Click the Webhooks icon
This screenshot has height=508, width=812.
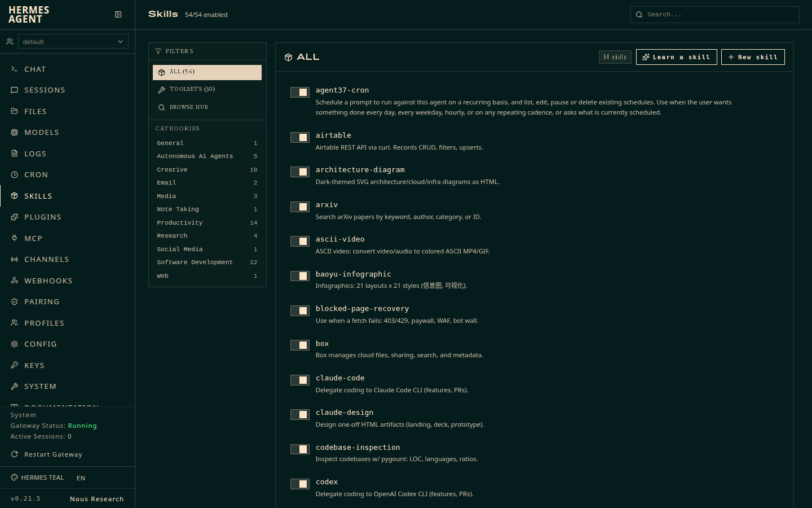coord(15,281)
